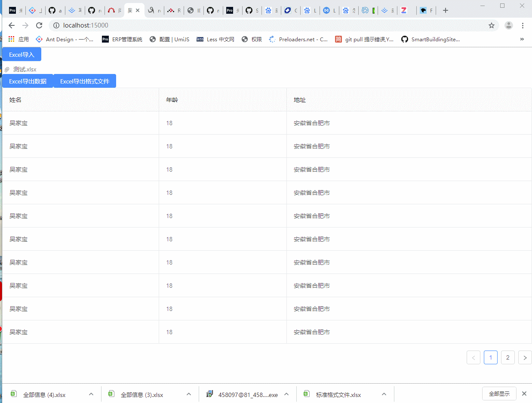Switch to the Ant Design diamond-icon tab

click(x=34, y=10)
